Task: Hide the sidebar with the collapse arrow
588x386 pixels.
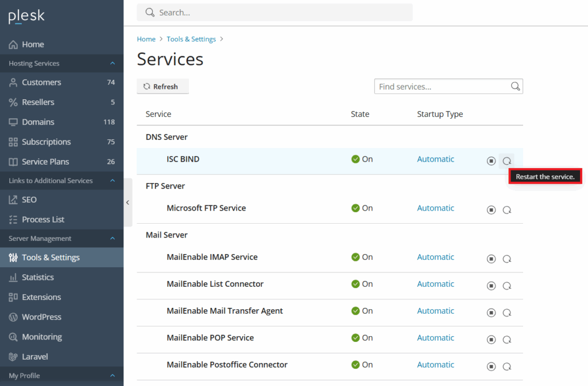Action: pos(127,202)
